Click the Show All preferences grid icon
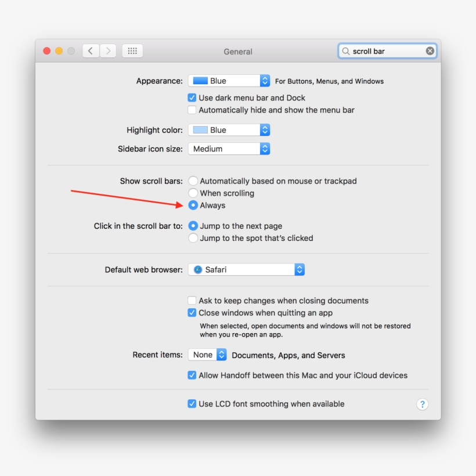Screen dimensions: 476x476 (x=132, y=51)
